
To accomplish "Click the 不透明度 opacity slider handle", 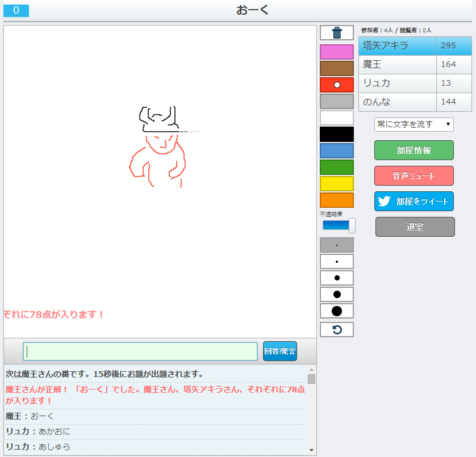I will click(x=352, y=225).
